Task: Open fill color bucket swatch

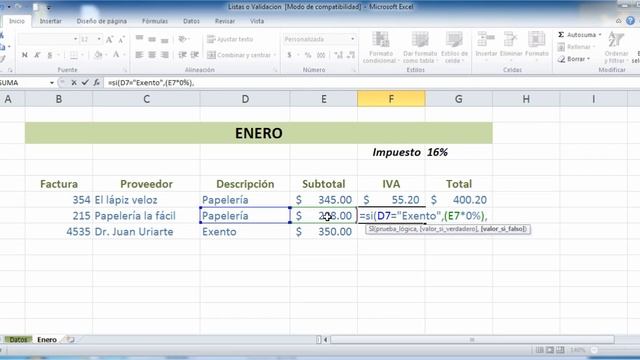Action: pos(98,55)
